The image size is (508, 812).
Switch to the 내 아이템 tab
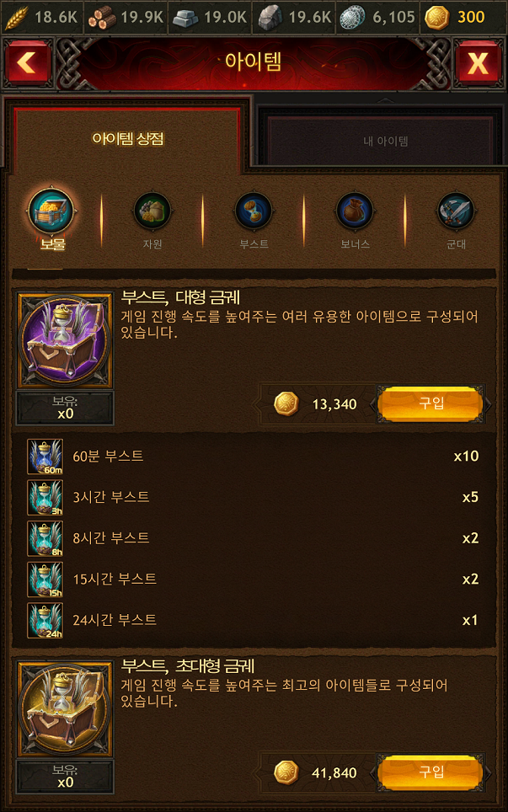385,141
